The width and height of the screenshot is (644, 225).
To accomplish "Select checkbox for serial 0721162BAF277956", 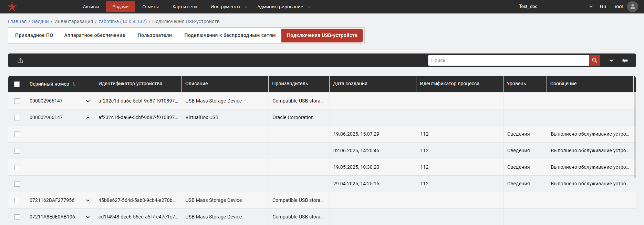I will click(17, 200).
